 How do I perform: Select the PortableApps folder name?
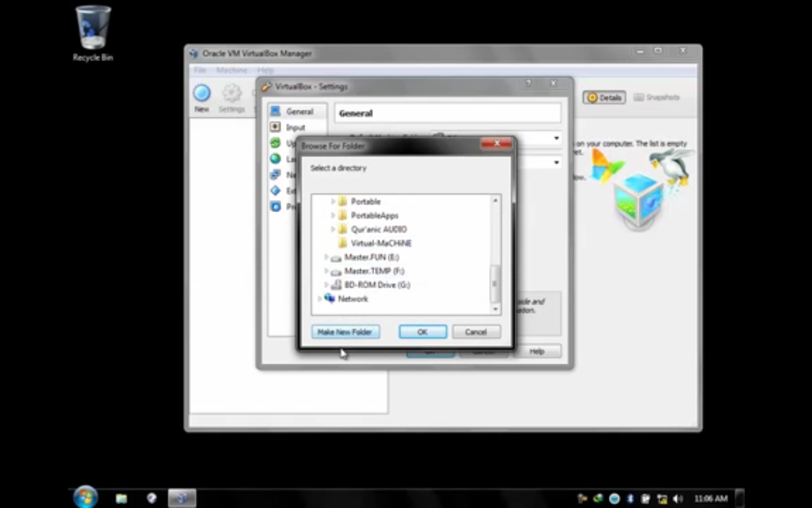(374, 215)
